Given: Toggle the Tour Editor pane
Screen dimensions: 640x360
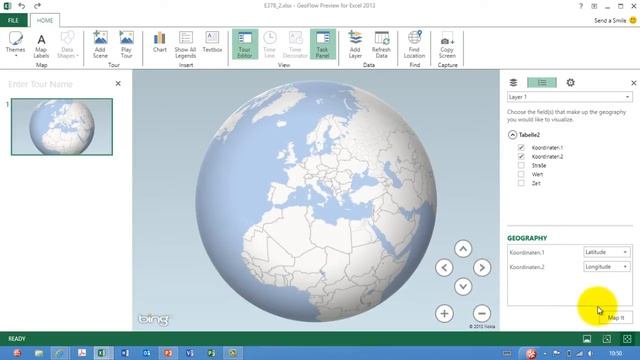Looking at the screenshot, I should click(x=245, y=44).
